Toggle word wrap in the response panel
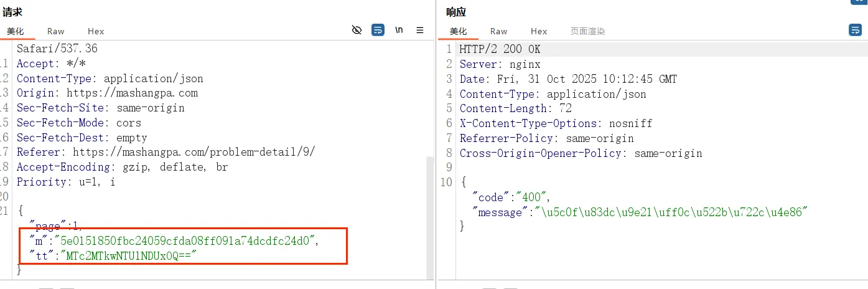 point(855,30)
